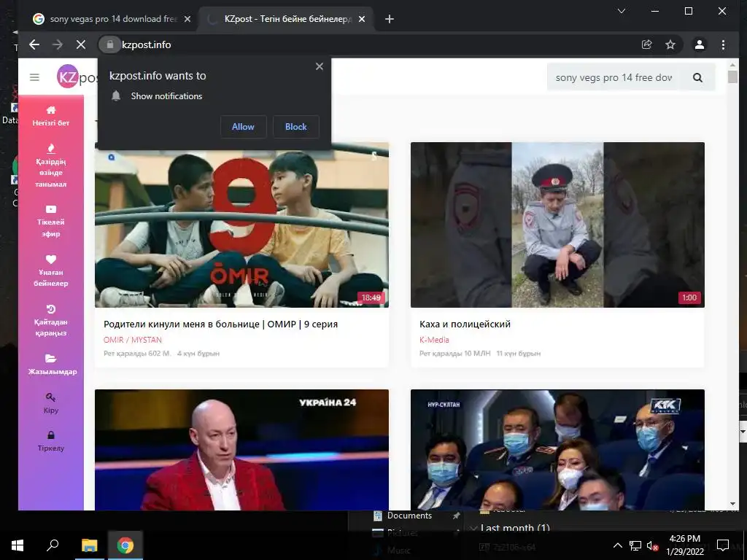Open the Windows Start menu

point(18,545)
